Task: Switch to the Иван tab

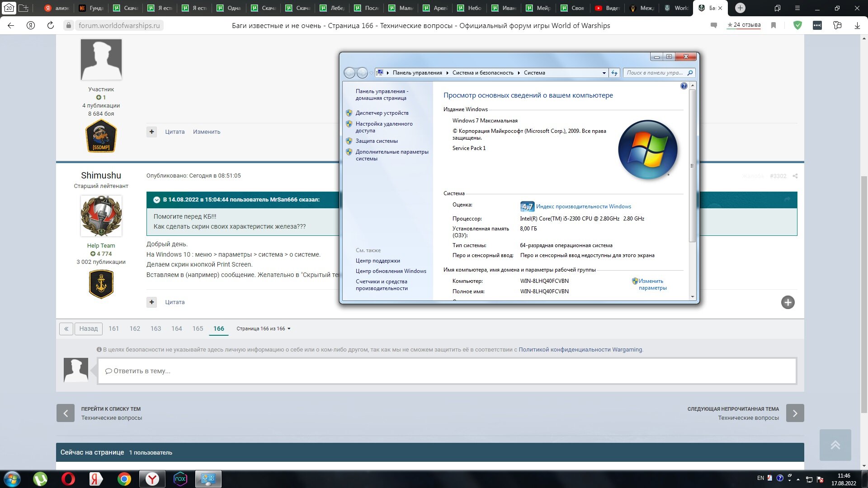Action: [504, 8]
